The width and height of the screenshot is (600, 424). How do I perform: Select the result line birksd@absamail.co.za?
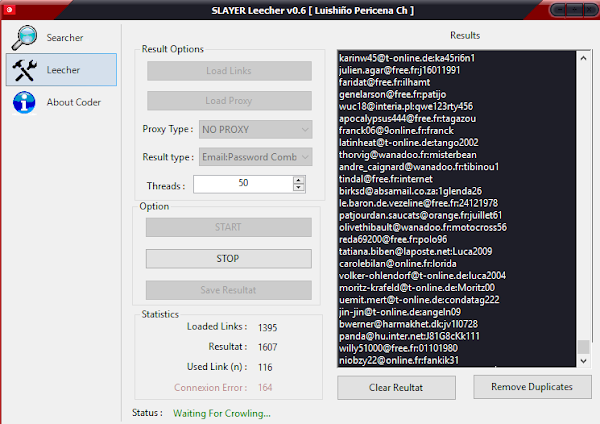(x=410, y=191)
